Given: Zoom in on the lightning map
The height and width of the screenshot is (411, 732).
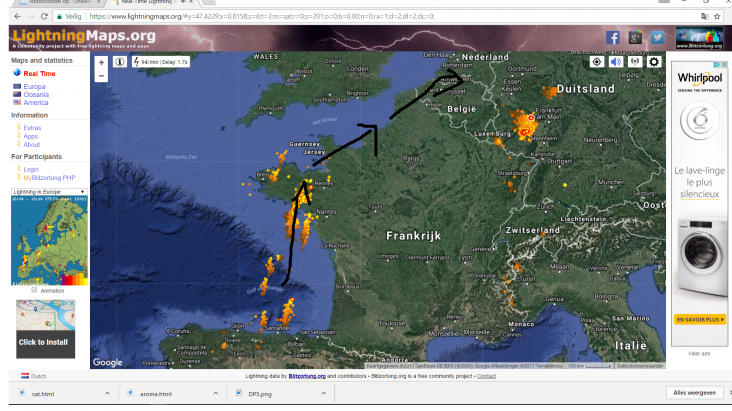Looking at the screenshot, I should point(101,62).
